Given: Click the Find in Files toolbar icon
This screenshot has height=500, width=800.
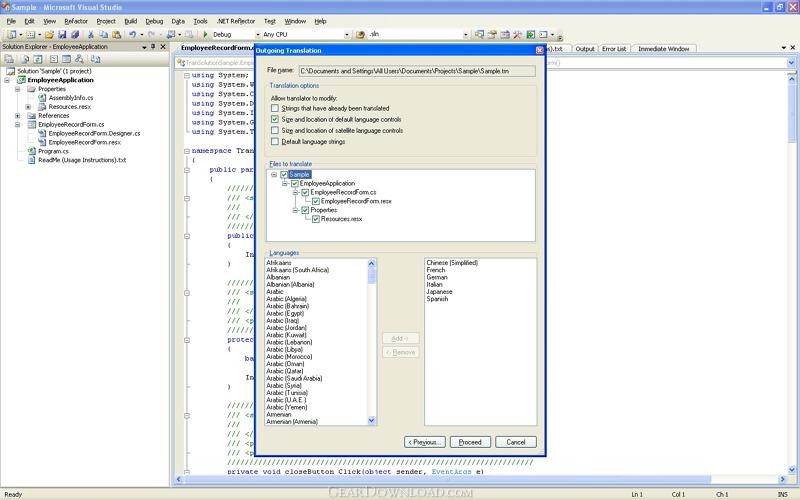Looking at the screenshot, I should tap(360, 34).
